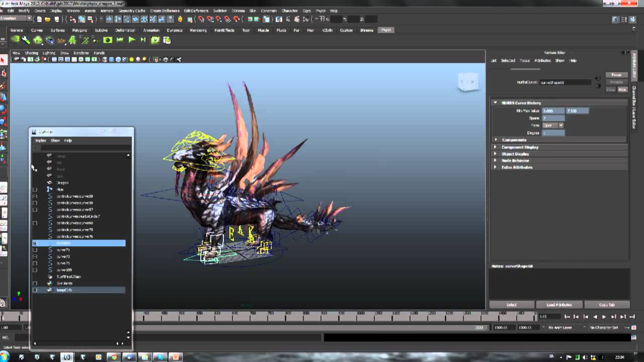Click the go-to-input-connection icon in Attribute Editor
644x362 pixels.
tap(597, 78)
